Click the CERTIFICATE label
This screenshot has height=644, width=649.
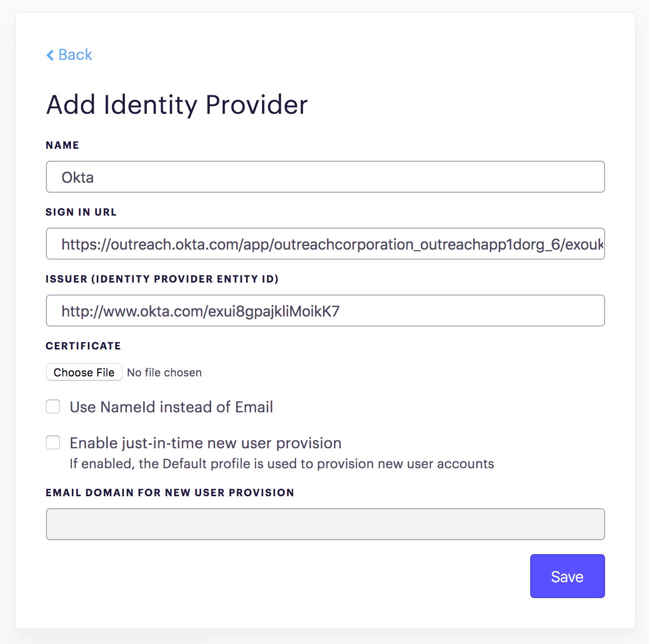(83, 346)
